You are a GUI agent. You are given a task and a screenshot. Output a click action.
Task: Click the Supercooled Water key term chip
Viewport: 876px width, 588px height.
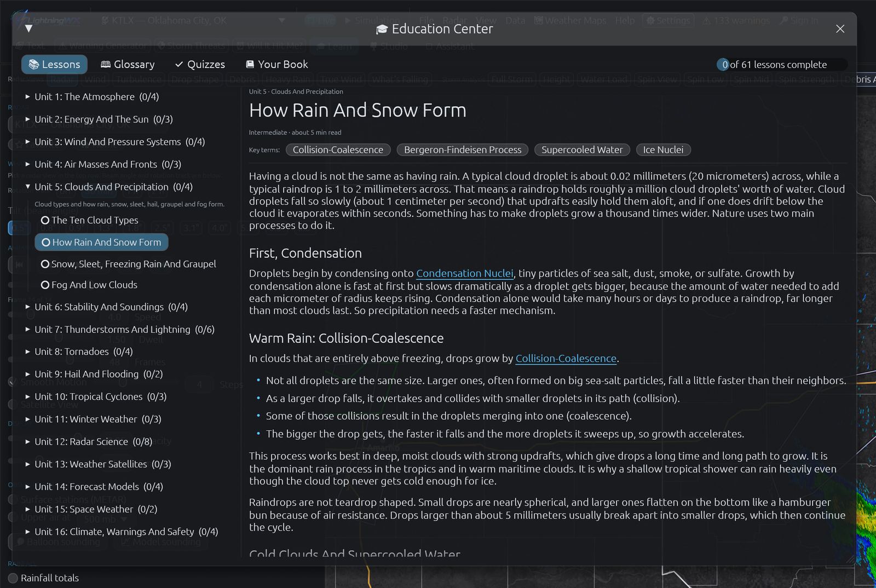click(x=582, y=149)
